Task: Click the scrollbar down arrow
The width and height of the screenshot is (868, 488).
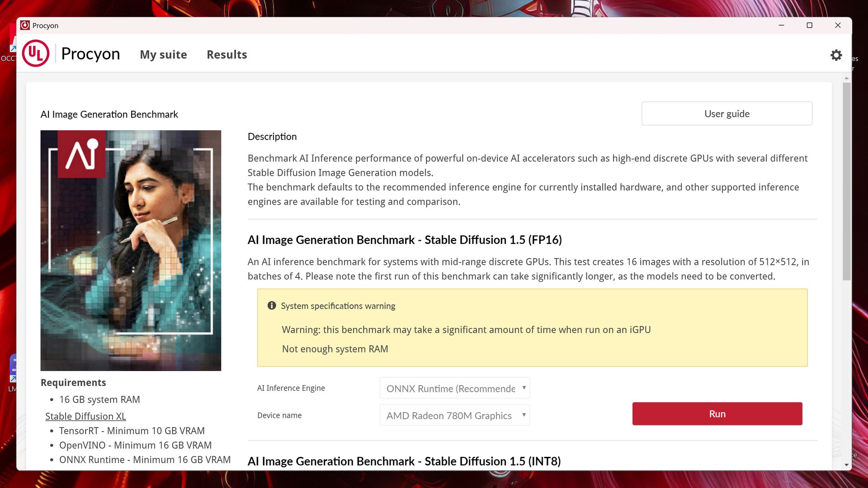Action: (846, 465)
